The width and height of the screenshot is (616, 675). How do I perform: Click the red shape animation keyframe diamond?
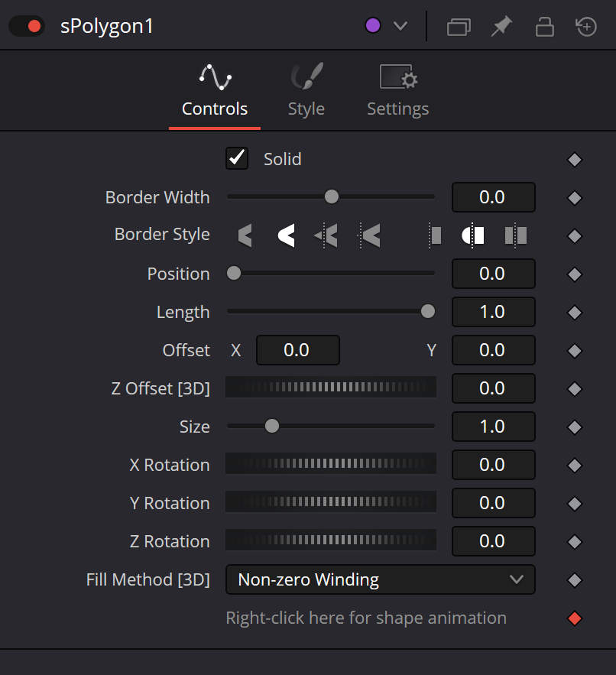[575, 618]
